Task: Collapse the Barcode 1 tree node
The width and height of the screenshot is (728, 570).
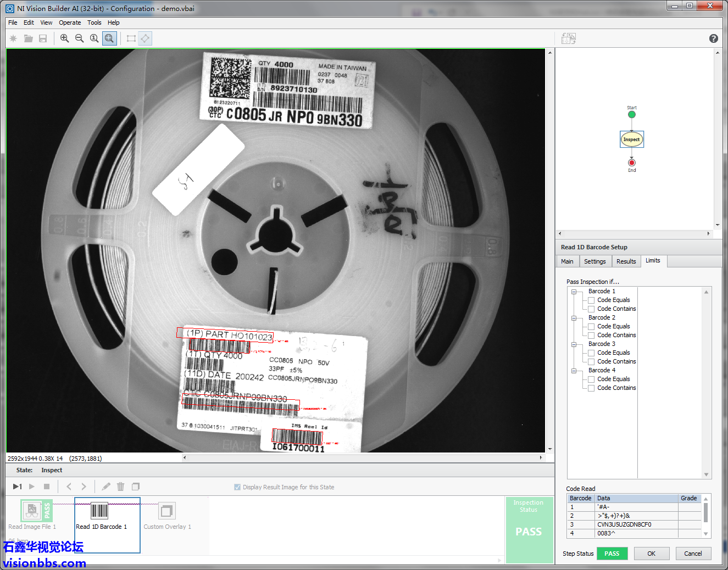Action: [x=574, y=292]
